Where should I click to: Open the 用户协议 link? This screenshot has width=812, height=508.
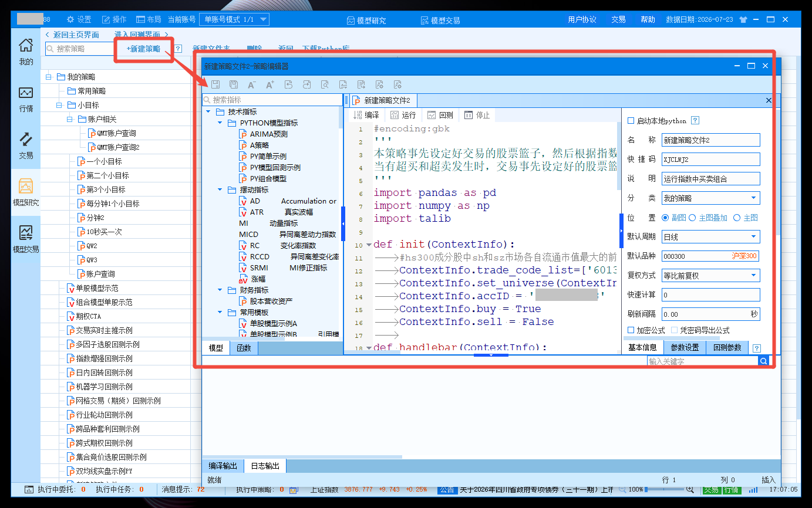[x=582, y=19]
